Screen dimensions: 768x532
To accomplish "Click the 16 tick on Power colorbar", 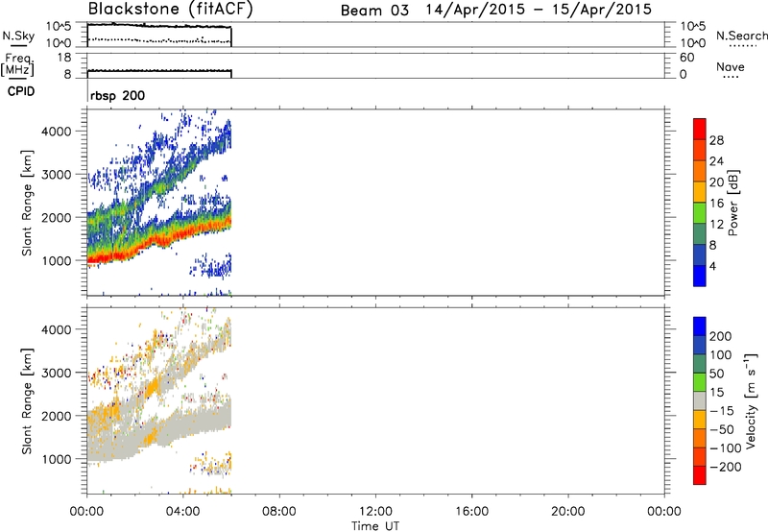I will (x=716, y=204).
